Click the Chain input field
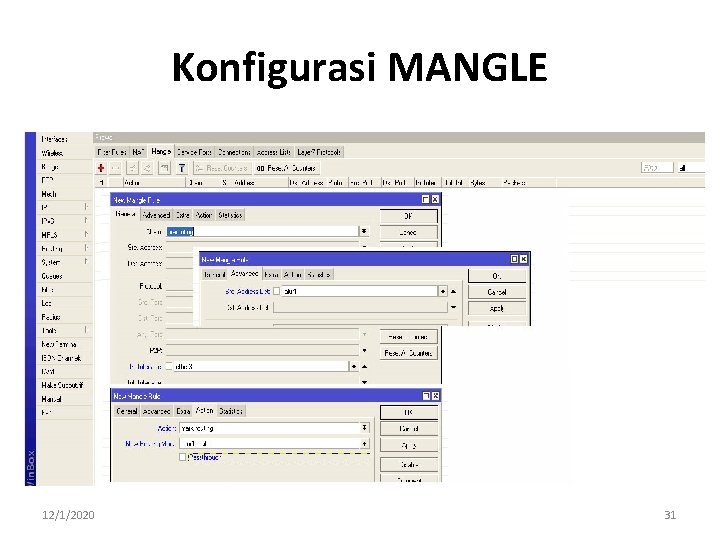 tap(262, 231)
